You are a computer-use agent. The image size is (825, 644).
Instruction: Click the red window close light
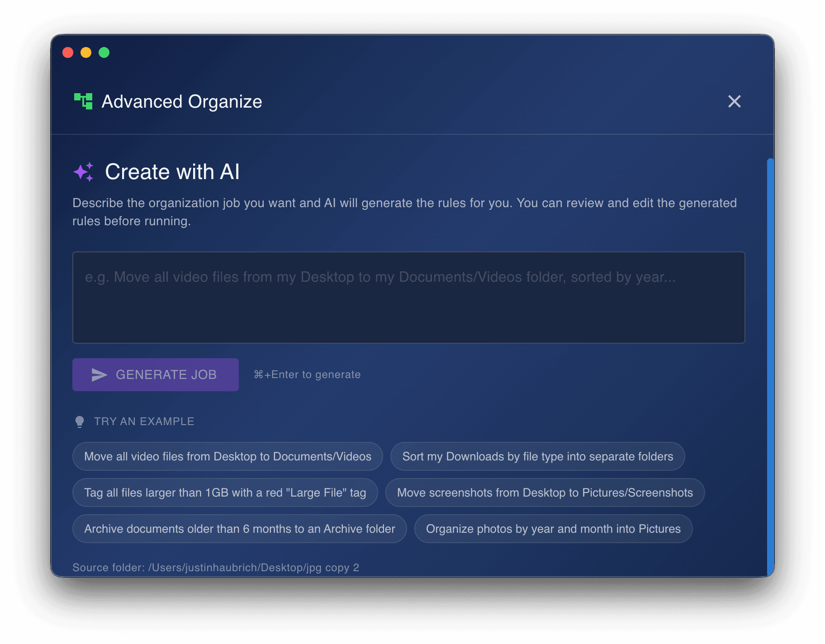tap(68, 52)
